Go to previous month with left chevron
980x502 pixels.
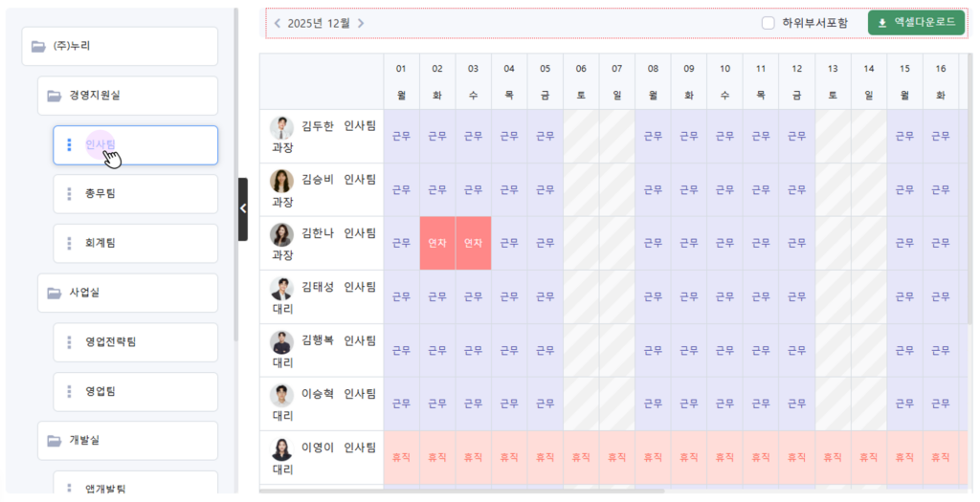click(277, 23)
